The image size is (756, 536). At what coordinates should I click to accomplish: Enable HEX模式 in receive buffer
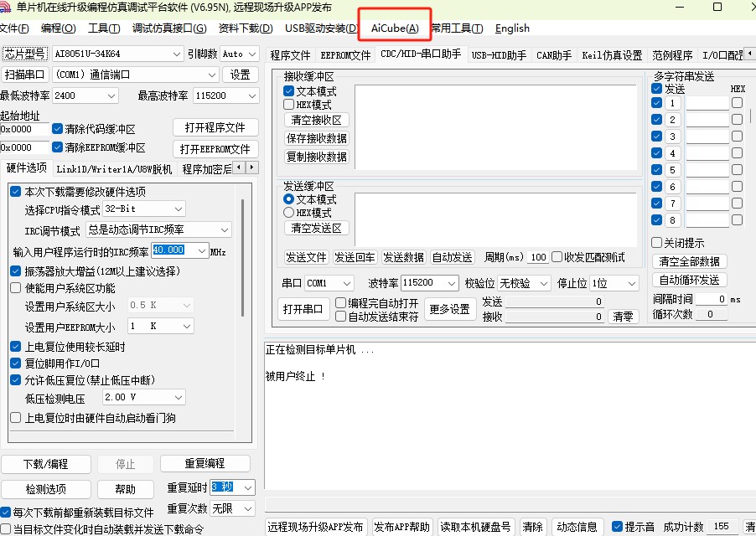click(289, 104)
